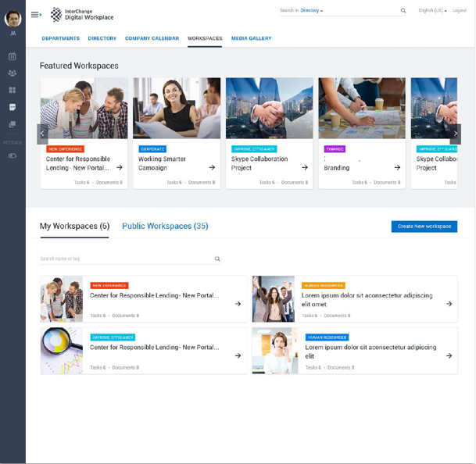Click Tasks 6 on the Working Smarter card
Screen dimensions: 476x464
pyautogui.click(x=174, y=182)
